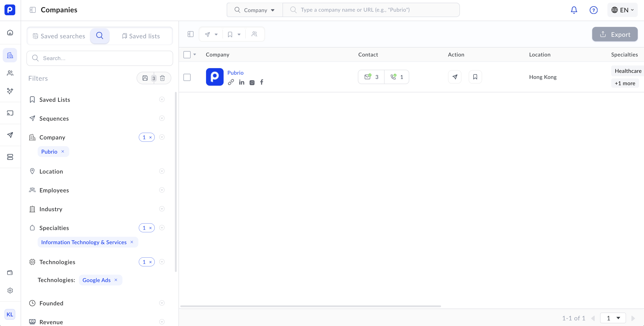The height and width of the screenshot is (326, 644).
Task: Open the People section in the left sidebar
Action: (10, 73)
